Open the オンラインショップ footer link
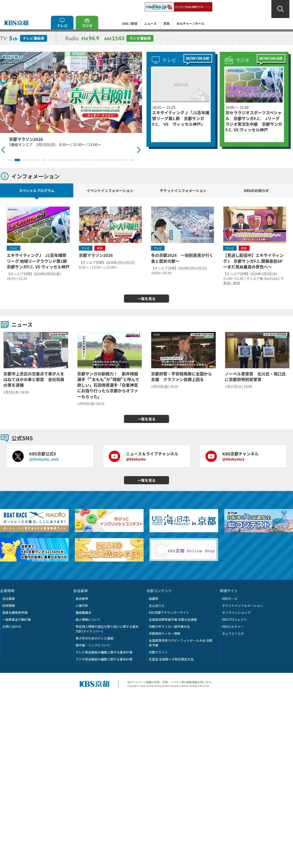Screen dimensions: 293x868 point(236,613)
